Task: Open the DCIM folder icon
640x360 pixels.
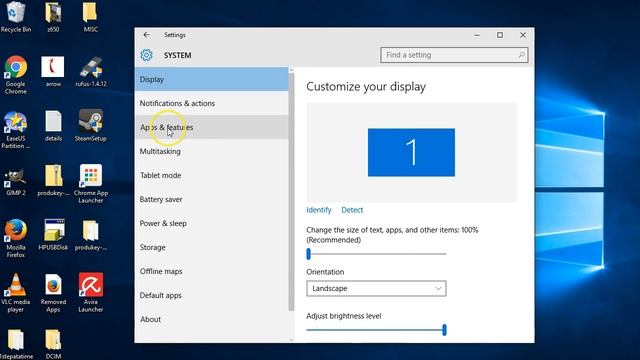Action: point(53,344)
